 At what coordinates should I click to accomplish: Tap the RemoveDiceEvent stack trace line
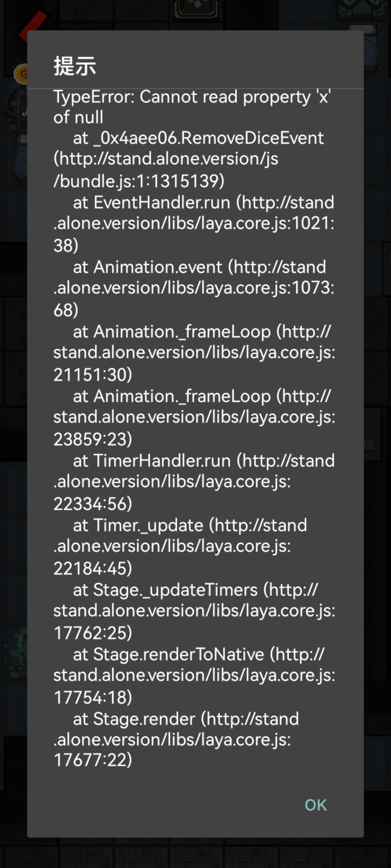(198, 138)
